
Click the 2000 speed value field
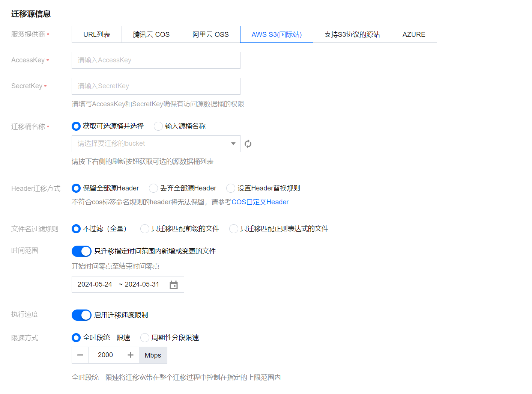pyautogui.click(x=105, y=355)
